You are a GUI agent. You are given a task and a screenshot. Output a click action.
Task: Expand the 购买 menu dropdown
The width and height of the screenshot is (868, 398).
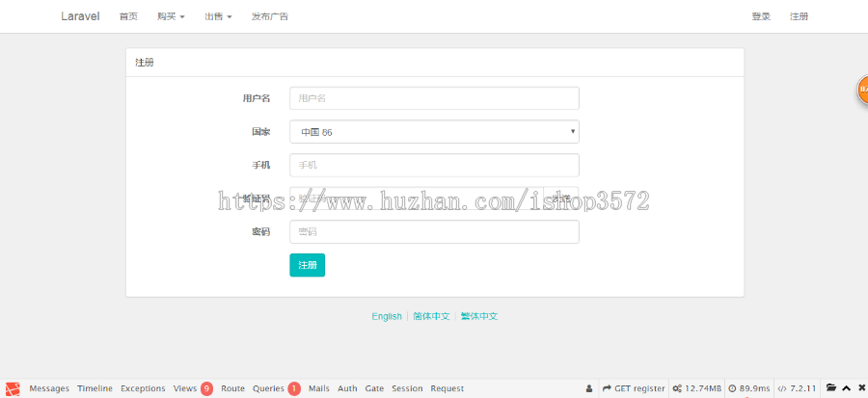pos(171,16)
